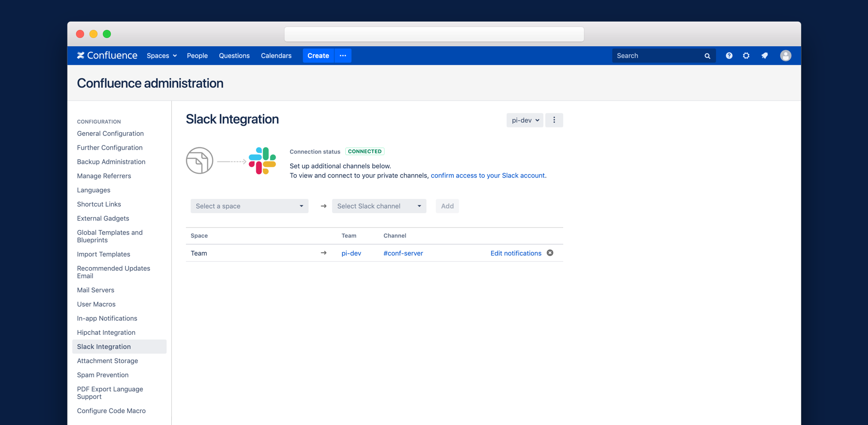Open the vertical three-dots menu
Image resolution: width=868 pixels, height=425 pixels.
554,120
